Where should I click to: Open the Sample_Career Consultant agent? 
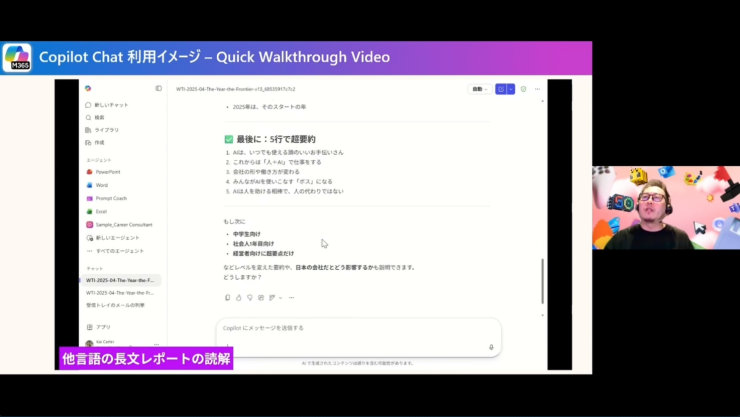pos(119,225)
